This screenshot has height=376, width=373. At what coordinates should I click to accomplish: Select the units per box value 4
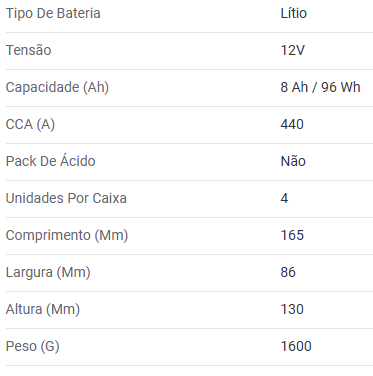click(284, 198)
